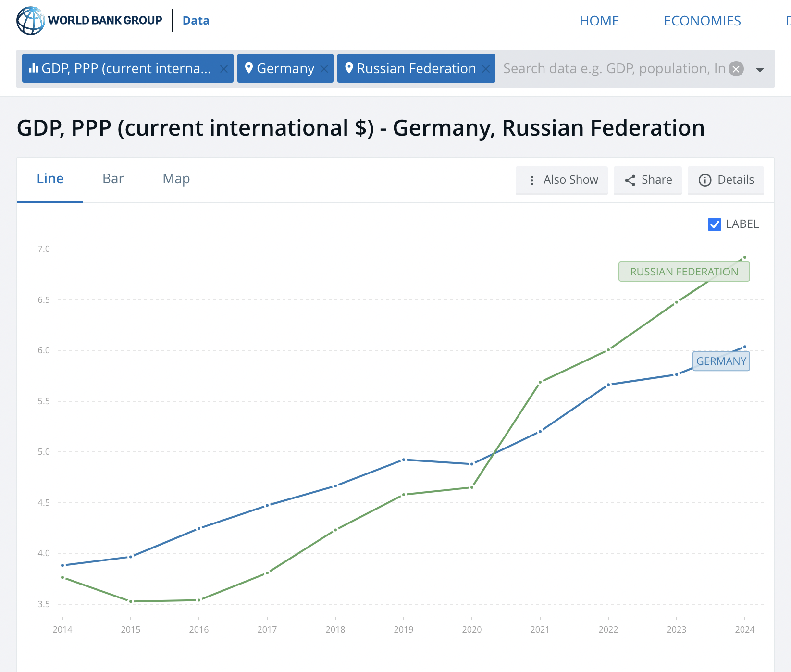The image size is (791, 672).
Task: Click Germany's 2022 data point
Action: [x=608, y=385]
